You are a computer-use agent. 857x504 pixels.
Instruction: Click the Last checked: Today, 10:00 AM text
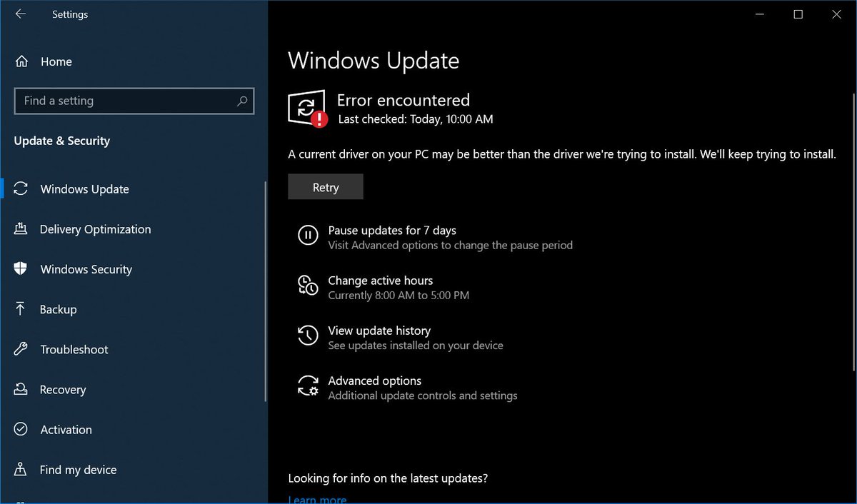(416, 119)
